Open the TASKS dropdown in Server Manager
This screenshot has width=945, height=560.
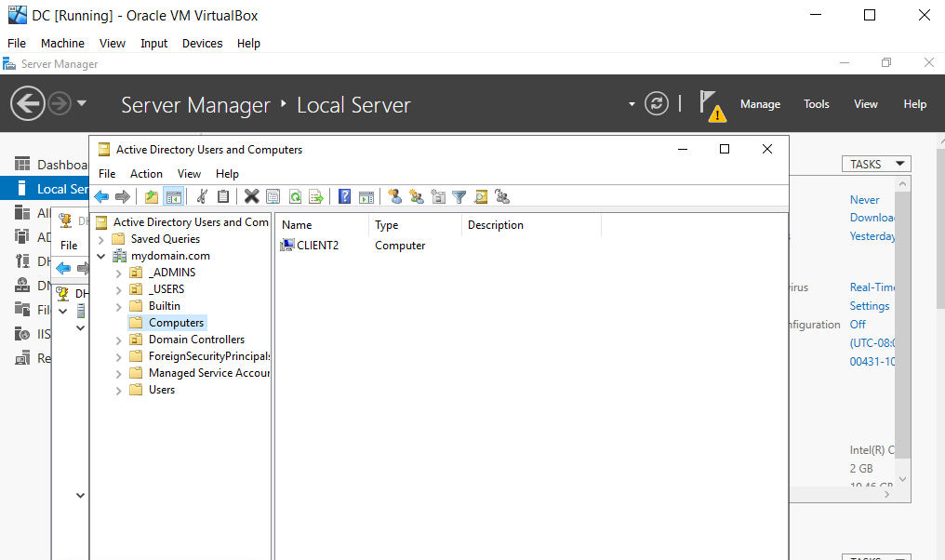(875, 163)
